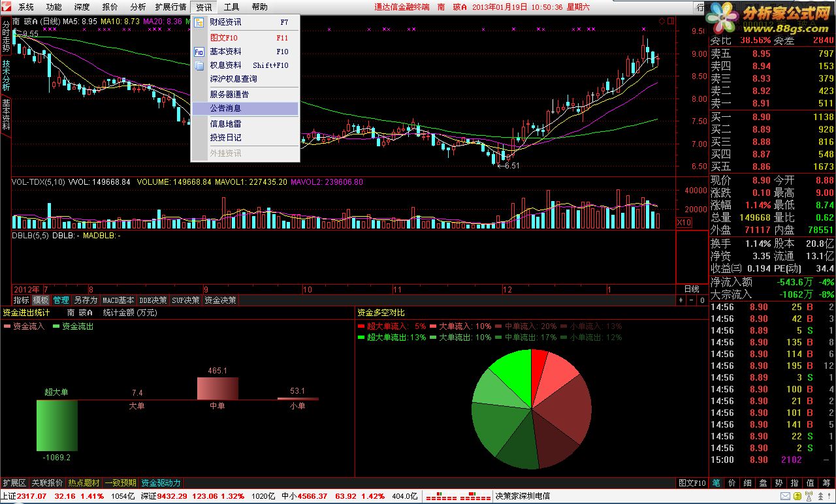Open the 资金驱动力 bottom tab
Viewport: 836px width, 504px height.
(161, 483)
